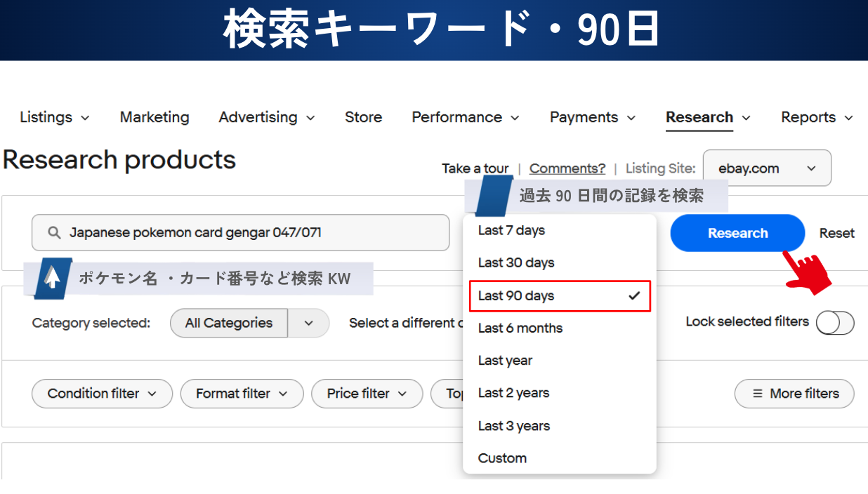This screenshot has height=494, width=868.
Task: Click the blue Research button
Action: 737,233
